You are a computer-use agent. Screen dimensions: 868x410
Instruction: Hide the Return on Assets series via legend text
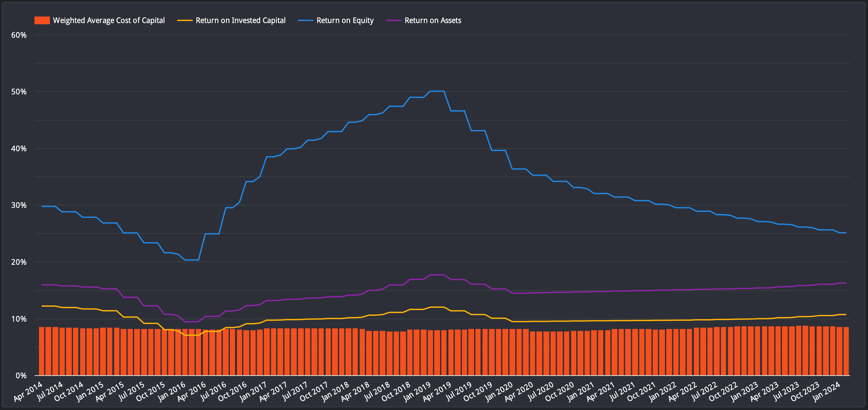click(x=433, y=20)
